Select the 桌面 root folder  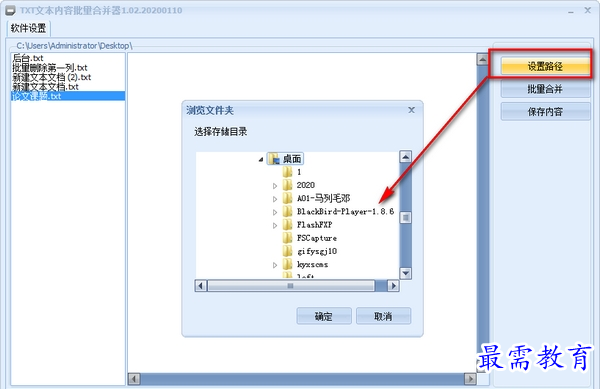tap(292, 159)
